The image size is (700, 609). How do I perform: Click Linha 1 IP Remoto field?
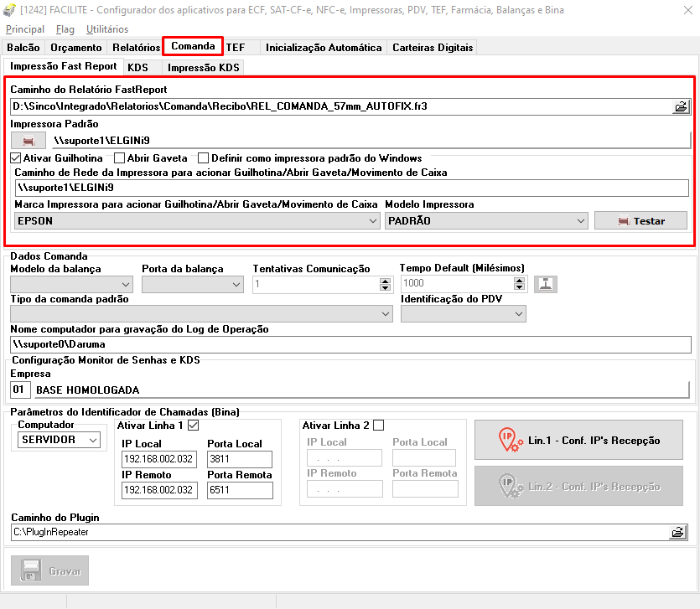pos(159,490)
